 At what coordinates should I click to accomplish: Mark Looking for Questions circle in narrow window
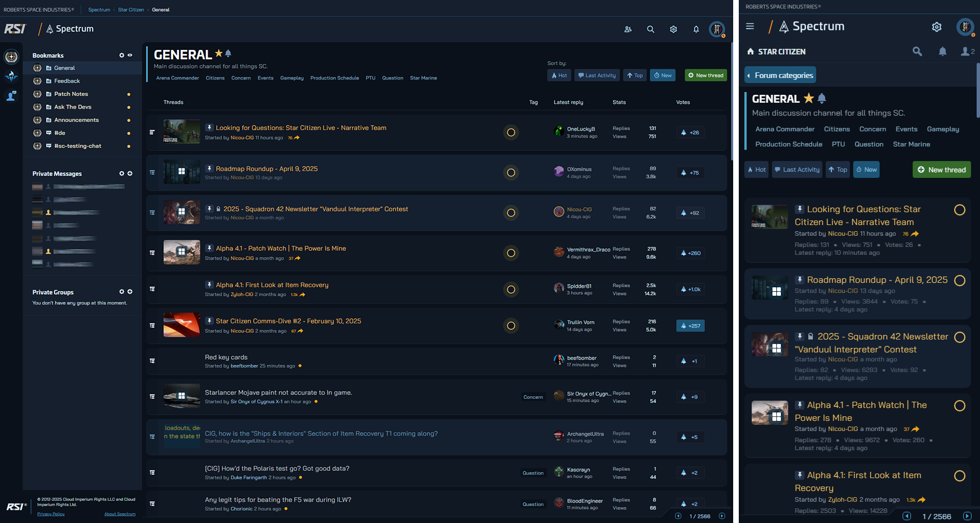pos(960,210)
